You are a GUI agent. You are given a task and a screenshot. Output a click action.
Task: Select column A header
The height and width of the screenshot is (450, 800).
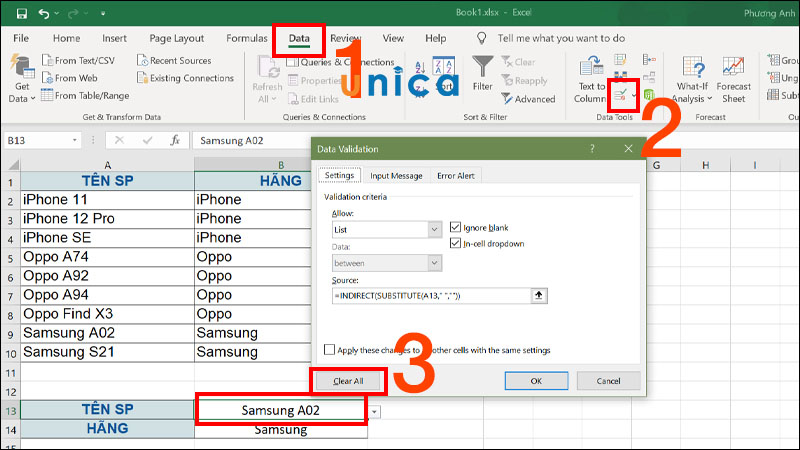107,165
